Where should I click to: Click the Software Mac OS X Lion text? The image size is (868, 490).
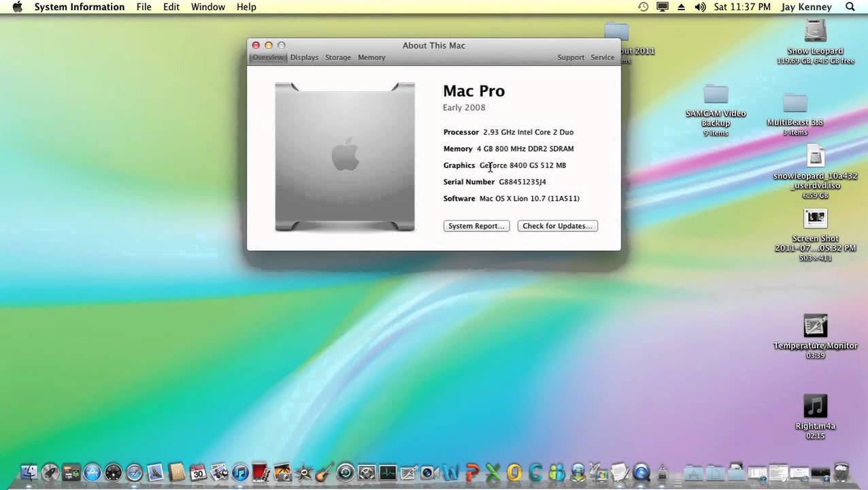coord(512,199)
